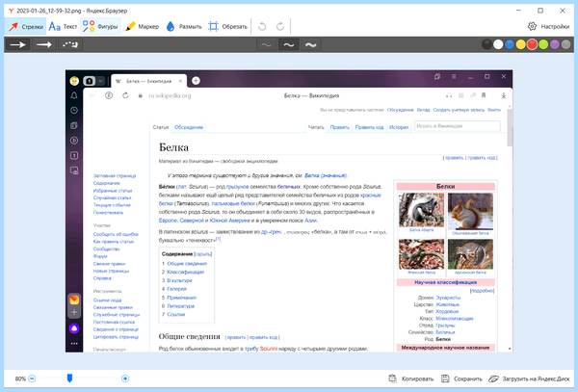Set medium line thickness
The width and height of the screenshot is (578, 392).
point(289,44)
